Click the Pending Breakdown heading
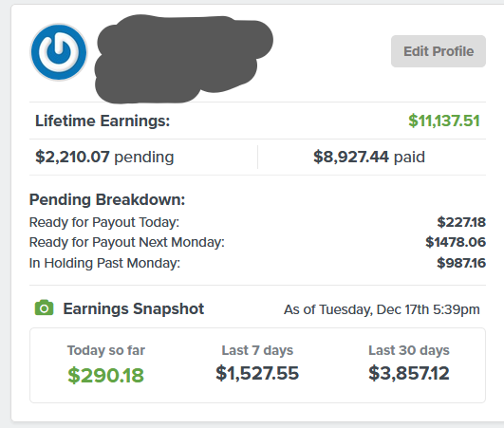Image resolution: width=504 pixels, height=428 pixels. point(107,199)
